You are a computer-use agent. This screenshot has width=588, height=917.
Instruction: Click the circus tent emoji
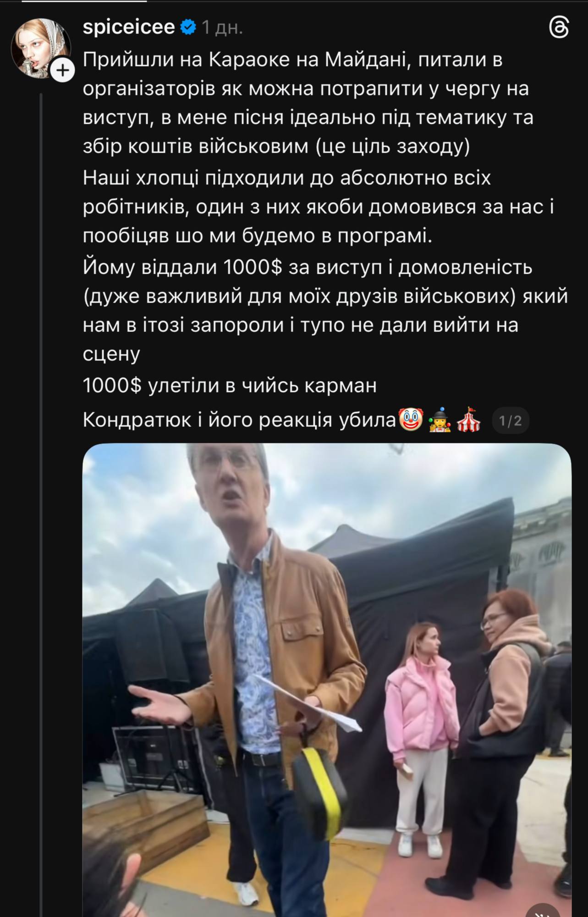[468, 420]
